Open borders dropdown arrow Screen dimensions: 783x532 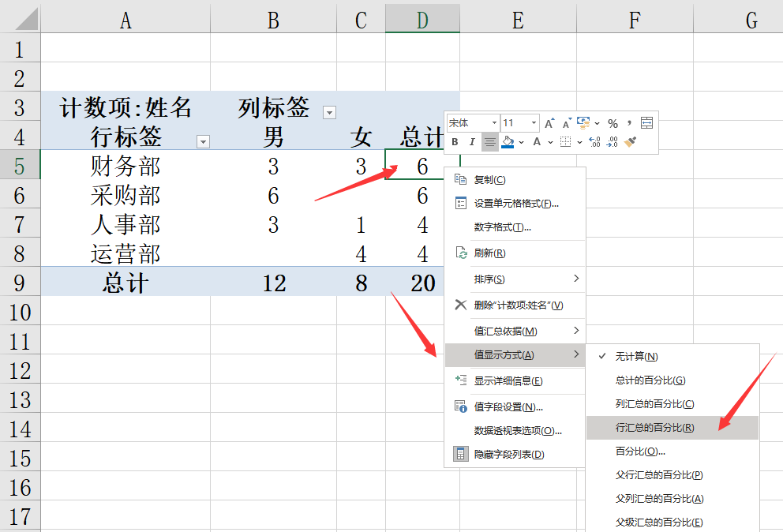(x=579, y=142)
